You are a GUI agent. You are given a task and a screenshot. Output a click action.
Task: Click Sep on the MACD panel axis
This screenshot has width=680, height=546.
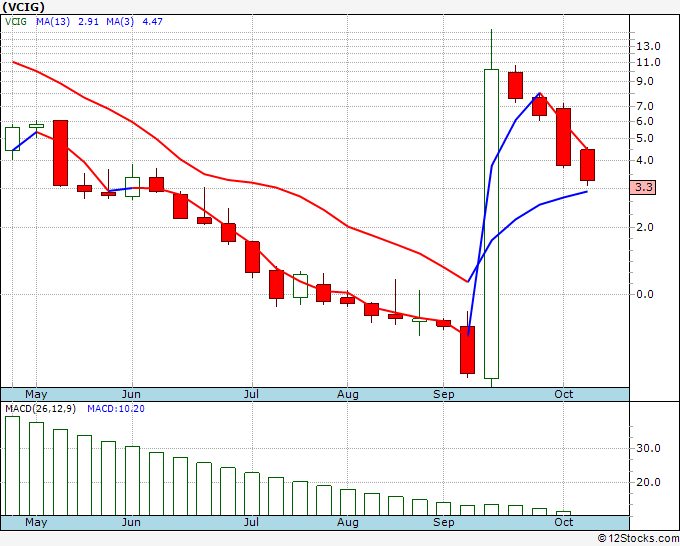(444, 522)
